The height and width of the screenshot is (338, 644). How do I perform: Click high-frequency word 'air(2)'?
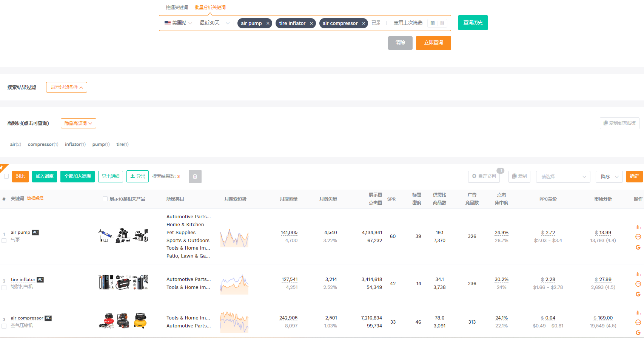(x=15, y=145)
